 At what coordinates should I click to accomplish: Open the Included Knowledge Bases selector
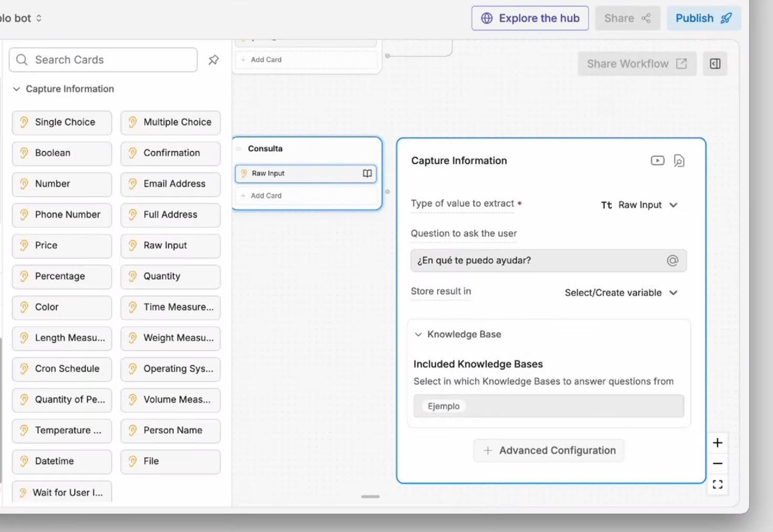pos(549,406)
